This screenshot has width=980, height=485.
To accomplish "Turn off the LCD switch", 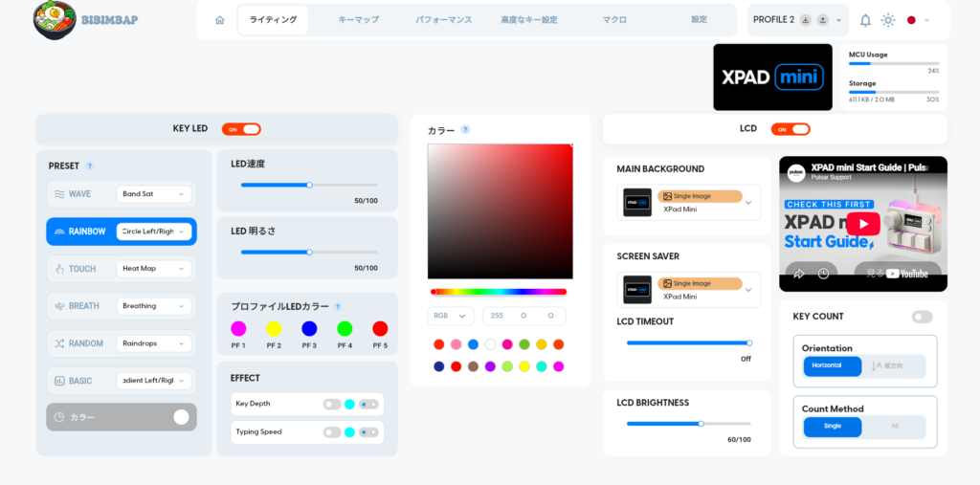I will pos(791,129).
